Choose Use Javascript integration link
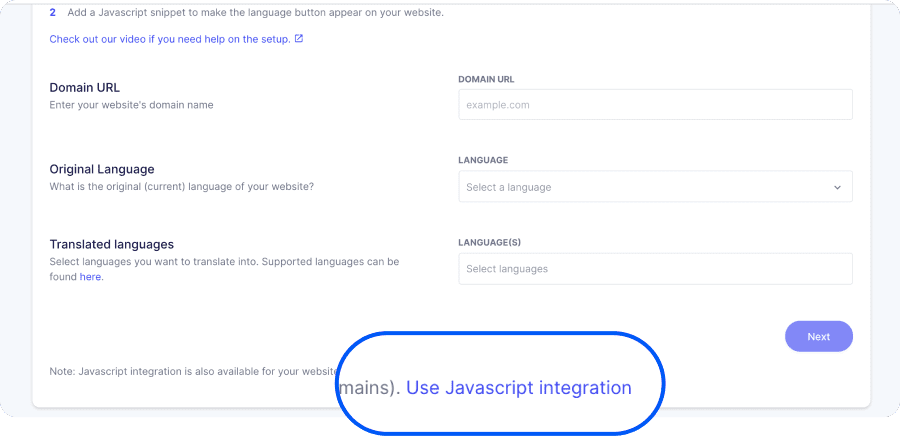The image size is (900, 436). (519, 388)
